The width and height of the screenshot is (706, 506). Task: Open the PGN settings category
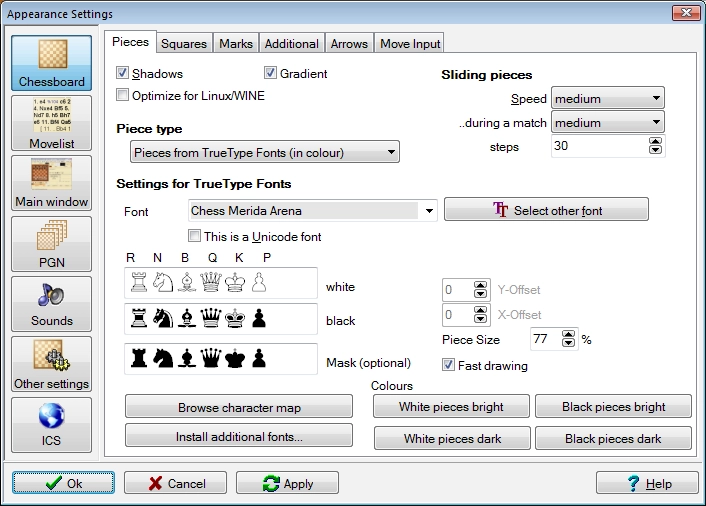pyautogui.click(x=51, y=244)
